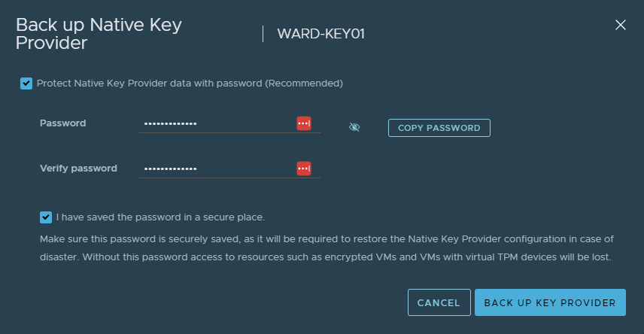Screen dimensions: 644x334
Task: Click the Protect Native Key Provider label text
Action: click(x=190, y=83)
